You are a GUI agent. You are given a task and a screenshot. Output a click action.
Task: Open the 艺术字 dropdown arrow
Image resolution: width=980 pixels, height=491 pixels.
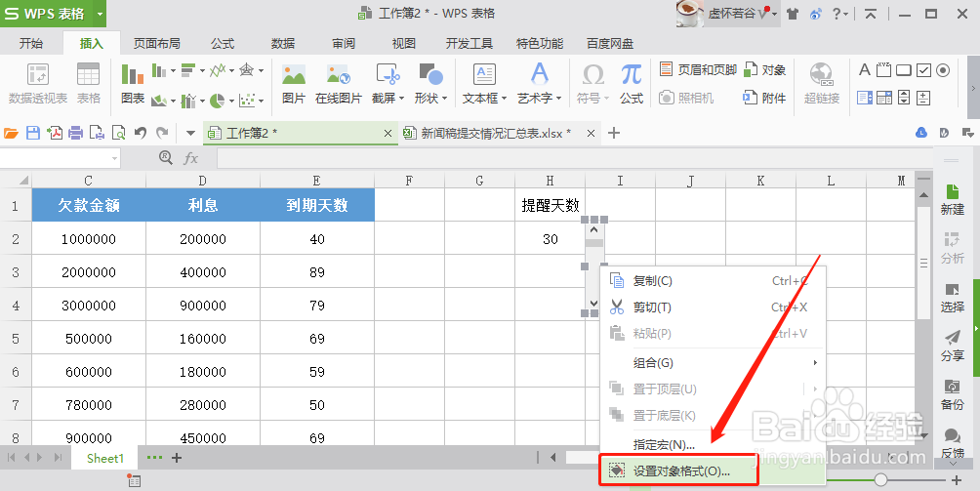tap(558, 99)
